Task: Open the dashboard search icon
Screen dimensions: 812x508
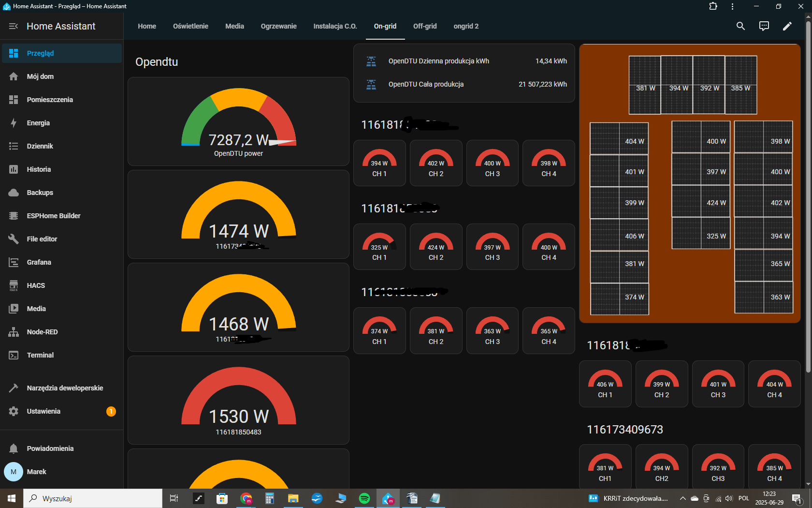Action: [x=740, y=26]
